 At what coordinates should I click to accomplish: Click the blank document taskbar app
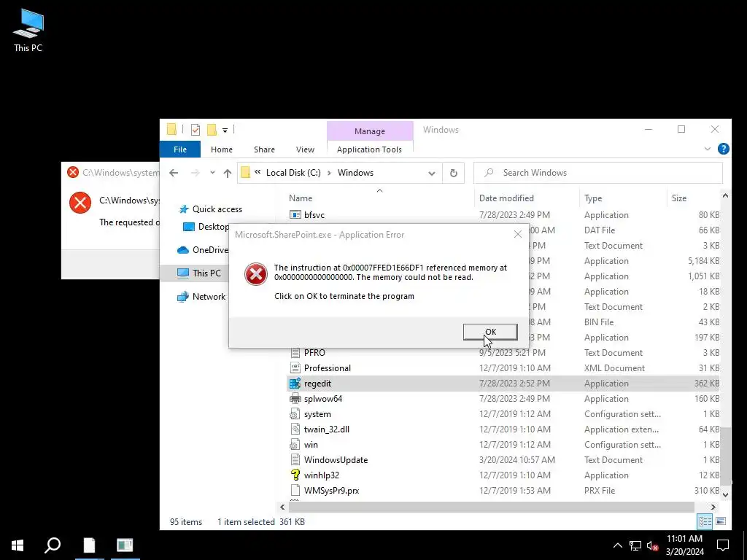pos(89,545)
